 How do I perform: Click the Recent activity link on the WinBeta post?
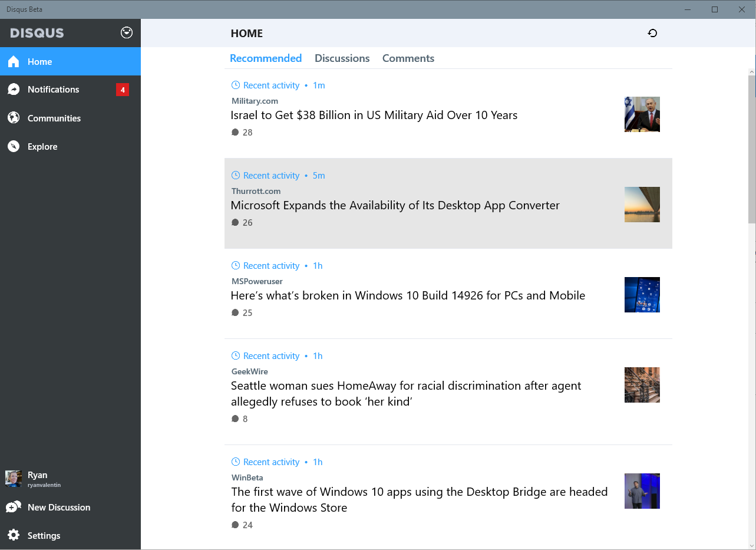point(271,462)
